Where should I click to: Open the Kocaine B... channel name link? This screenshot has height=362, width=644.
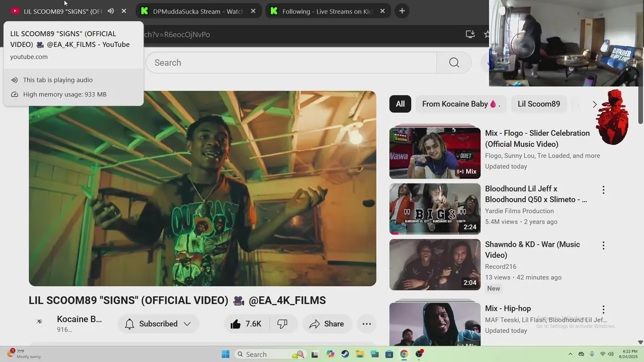79,319
